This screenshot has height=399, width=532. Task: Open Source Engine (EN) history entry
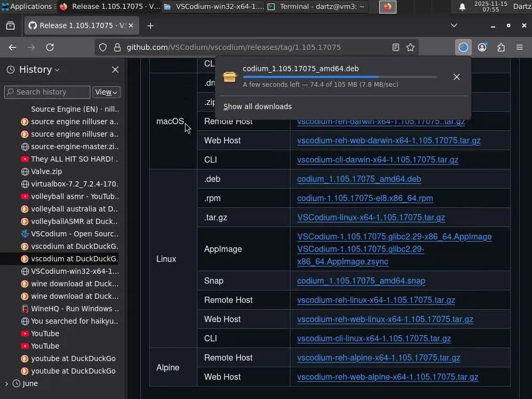tap(71, 109)
